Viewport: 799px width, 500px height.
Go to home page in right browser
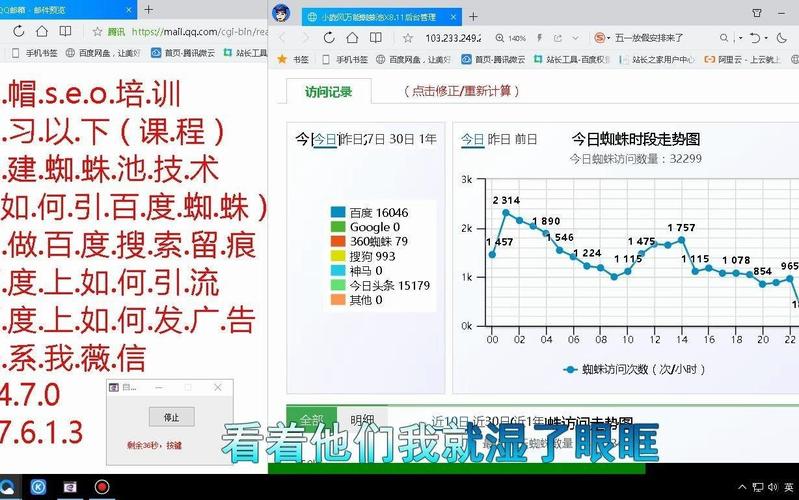(352, 38)
